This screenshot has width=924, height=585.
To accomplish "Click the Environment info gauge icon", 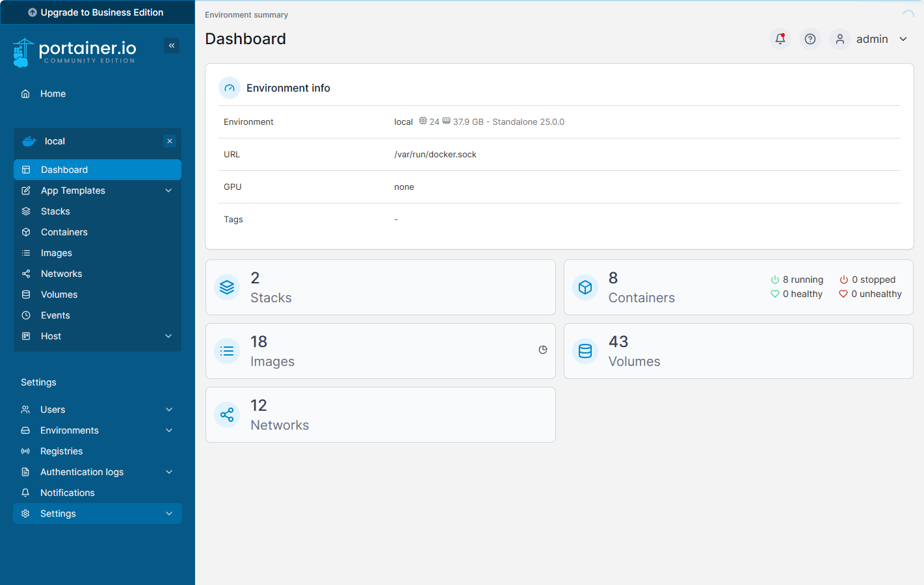I will 230,88.
